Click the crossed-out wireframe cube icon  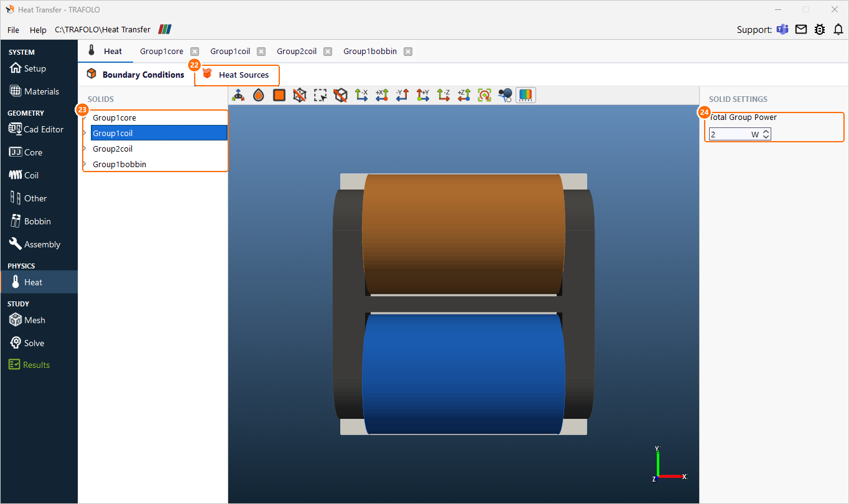click(x=300, y=95)
